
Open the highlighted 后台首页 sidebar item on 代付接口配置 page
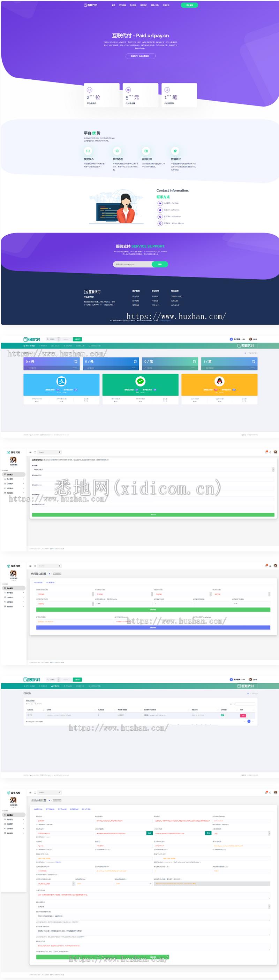[14, 588]
